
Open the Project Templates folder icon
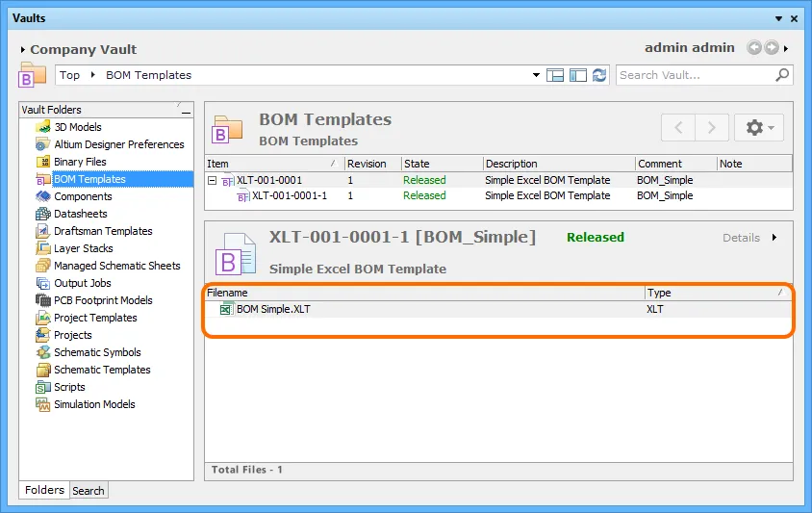point(43,318)
